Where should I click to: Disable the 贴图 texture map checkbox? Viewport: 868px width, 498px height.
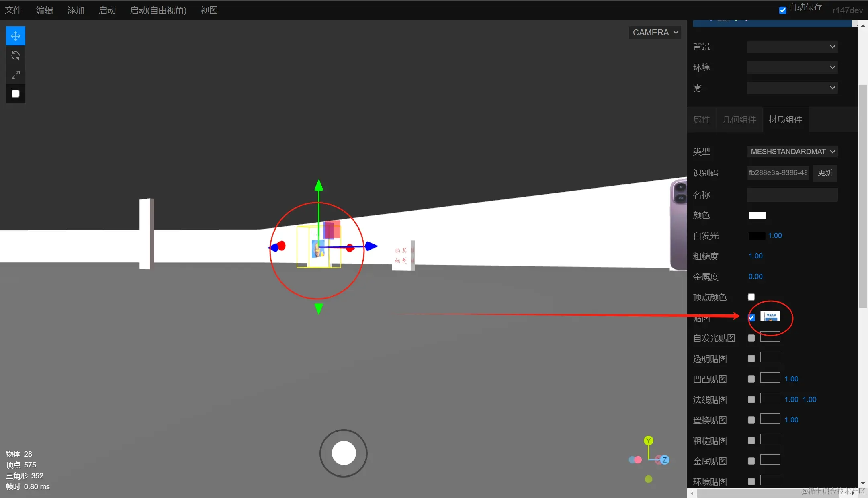coord(751,318)
